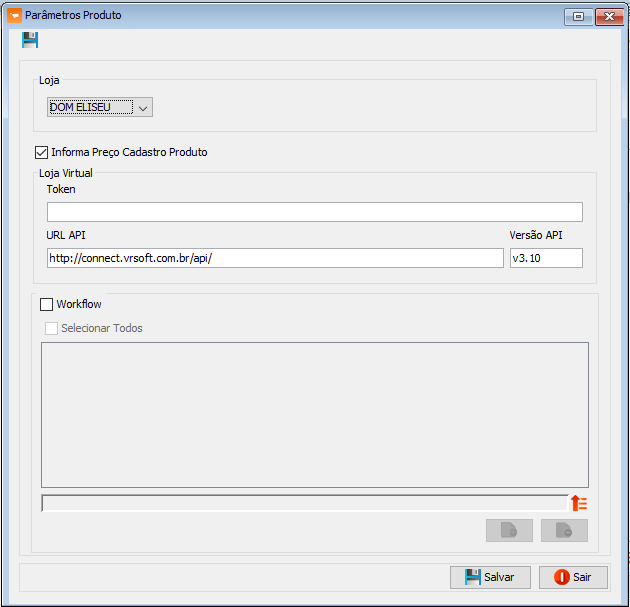This screenshot has width=630, height=607.
Task: Click the floppy disk save icon in toolbar
Action: point(30,40)
